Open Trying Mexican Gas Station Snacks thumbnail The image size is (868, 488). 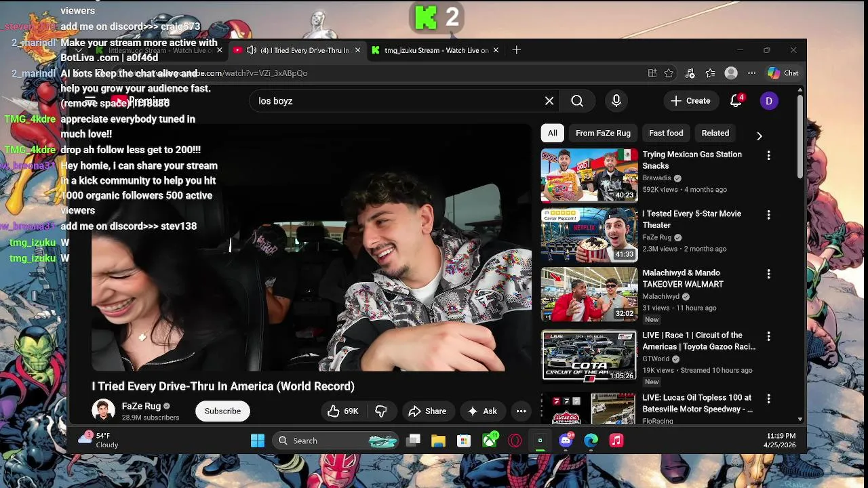[x=589, y=176]
